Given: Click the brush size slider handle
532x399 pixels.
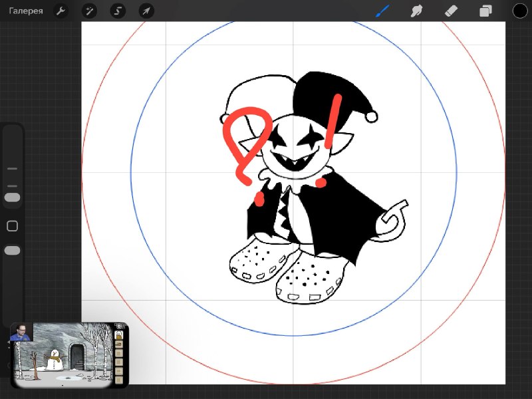Looking at the screenshot, I should pos(12,198).
